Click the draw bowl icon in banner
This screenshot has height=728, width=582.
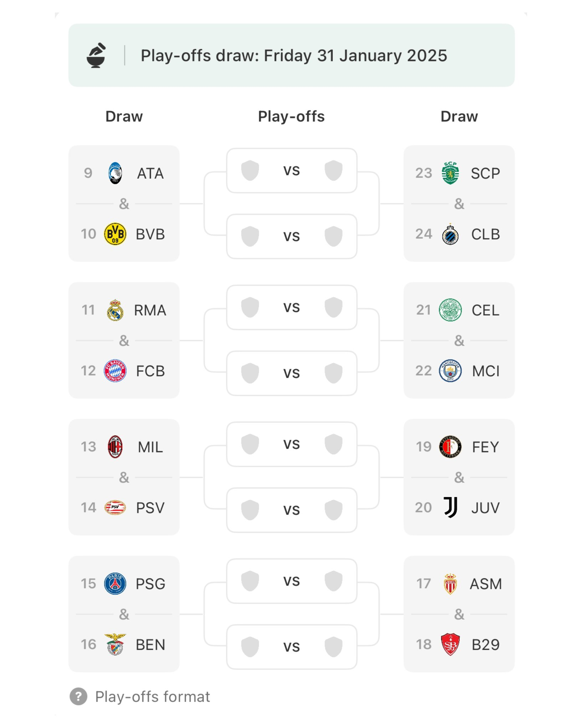pyautogui.click(x=96, y=55)
